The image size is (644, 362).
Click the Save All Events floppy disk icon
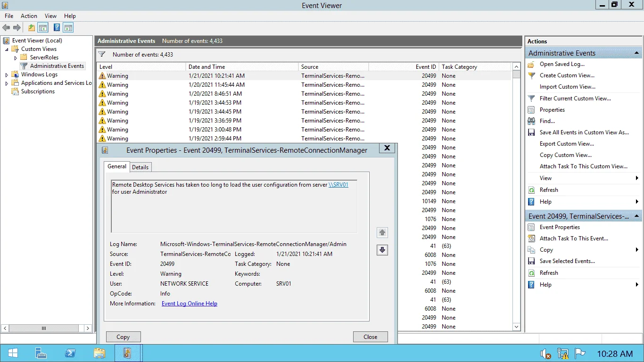tap(531, 132)
